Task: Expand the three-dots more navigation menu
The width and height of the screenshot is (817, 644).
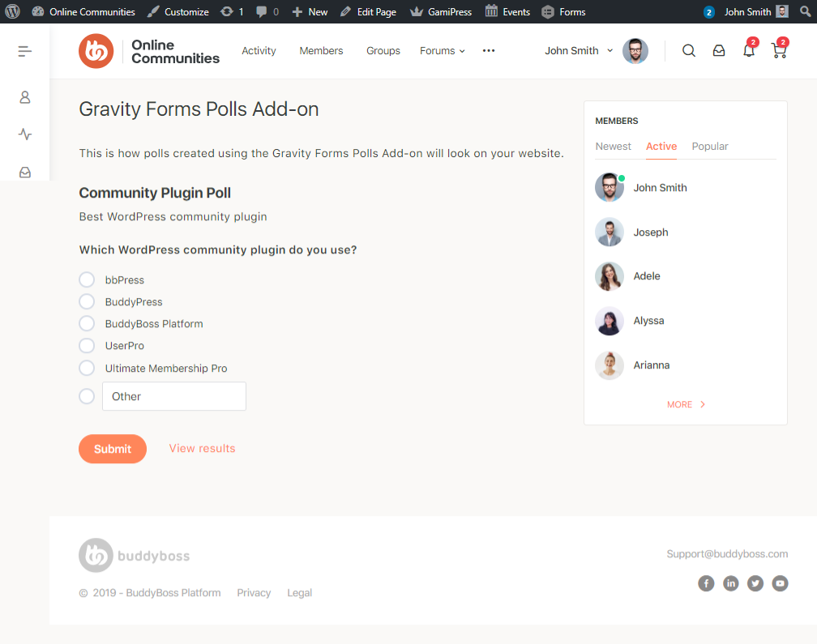Action: point(489,51)
